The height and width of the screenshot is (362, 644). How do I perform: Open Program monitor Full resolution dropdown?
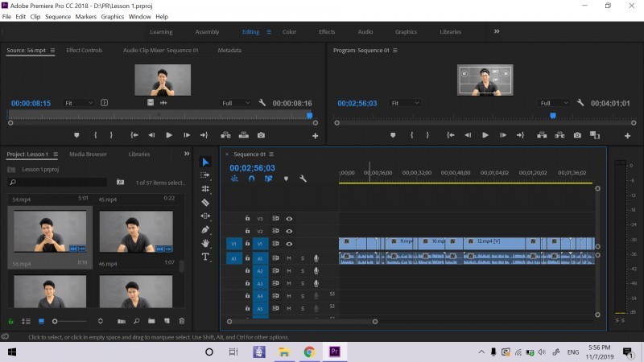click(554, 103)
